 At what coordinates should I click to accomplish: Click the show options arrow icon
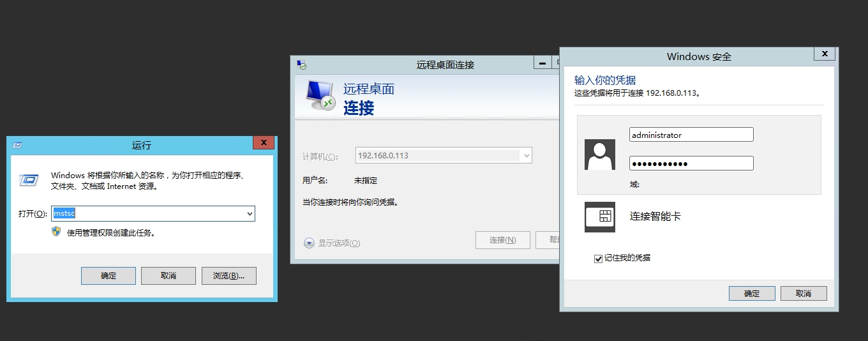(309, 243)
